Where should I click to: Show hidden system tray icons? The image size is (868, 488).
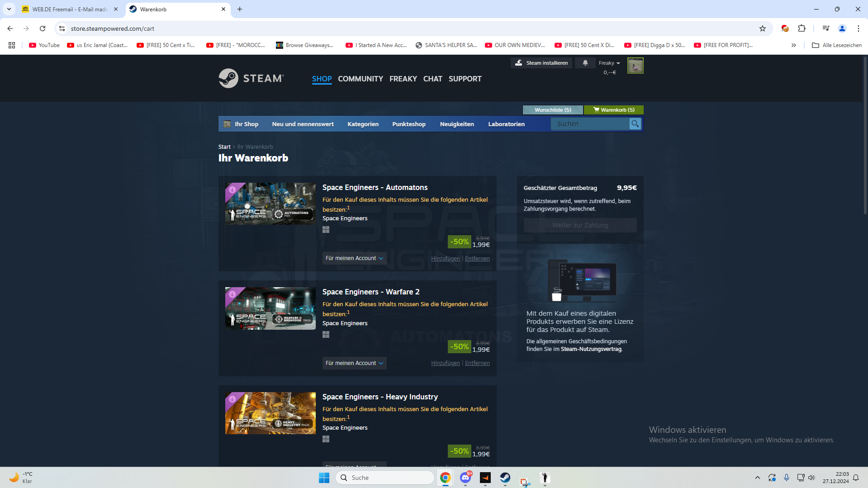[758, 478]
